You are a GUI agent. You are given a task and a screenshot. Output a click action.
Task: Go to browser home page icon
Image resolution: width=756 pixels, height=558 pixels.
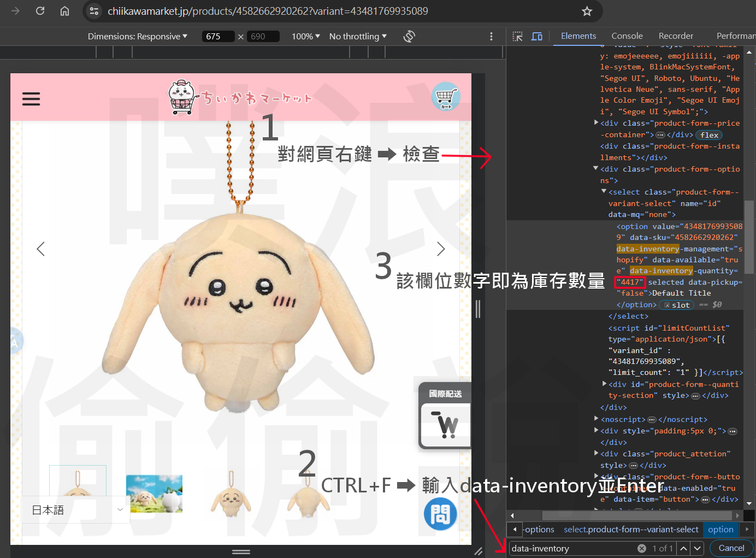click(64, 11)
